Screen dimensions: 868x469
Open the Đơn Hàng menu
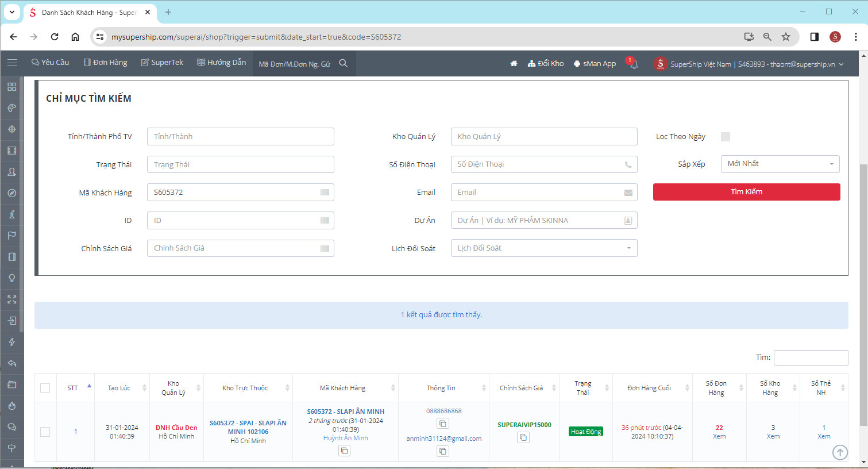pos(106,63)
